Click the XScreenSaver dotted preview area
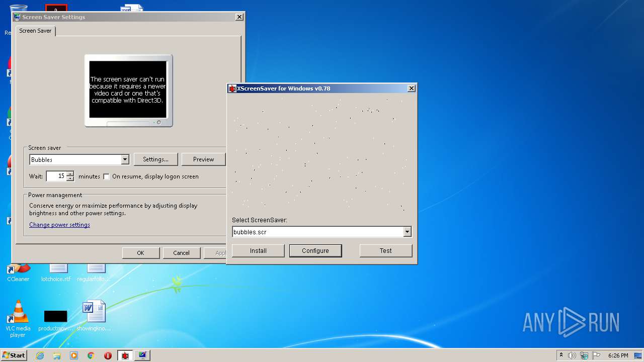 tap(321, 154)
